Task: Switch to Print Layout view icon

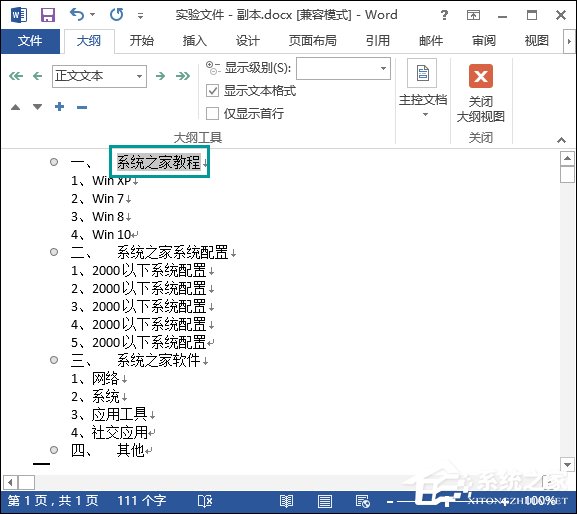Action: click(x=325, y=501)
